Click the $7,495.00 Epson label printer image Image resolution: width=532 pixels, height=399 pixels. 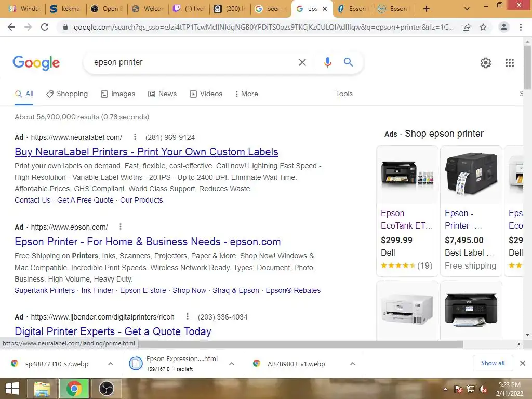pyautogui.click(x=471, y=175)
